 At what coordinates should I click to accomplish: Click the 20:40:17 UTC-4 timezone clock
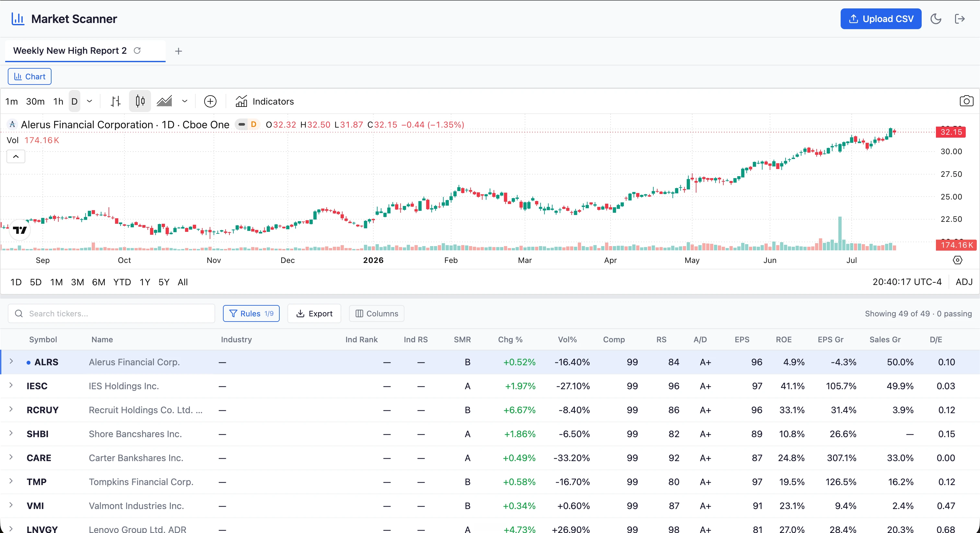(x=907, y=282)
